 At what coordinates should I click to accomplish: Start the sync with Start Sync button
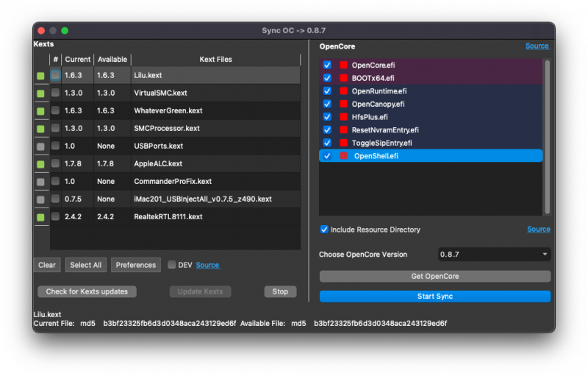point(435,296)
